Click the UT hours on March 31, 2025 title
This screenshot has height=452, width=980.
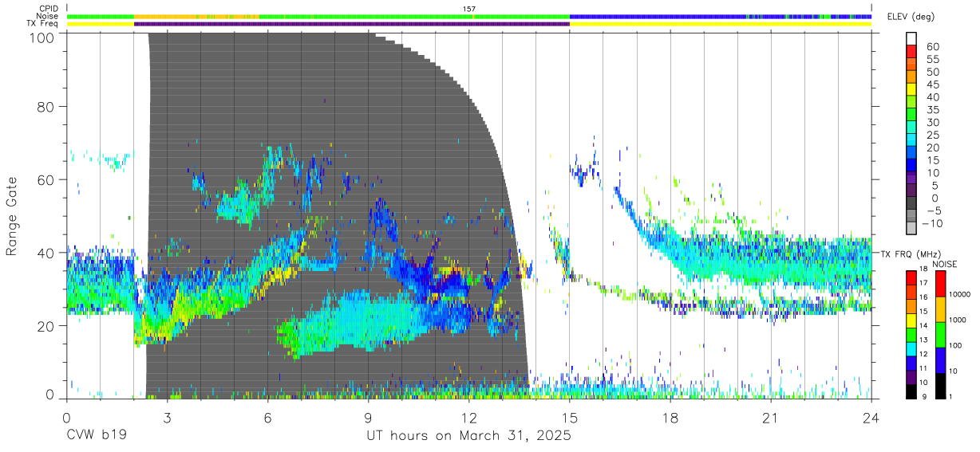[x=468, y=436]
